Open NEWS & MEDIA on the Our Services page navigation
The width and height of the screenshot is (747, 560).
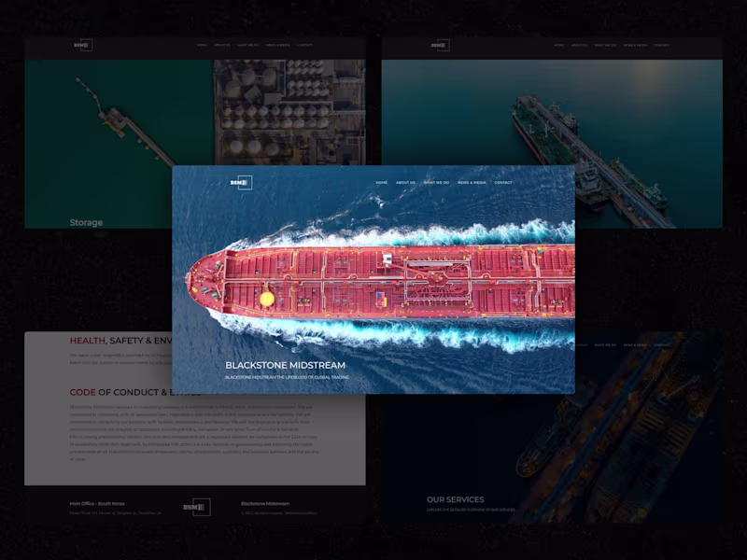click(x=636, y=344)
